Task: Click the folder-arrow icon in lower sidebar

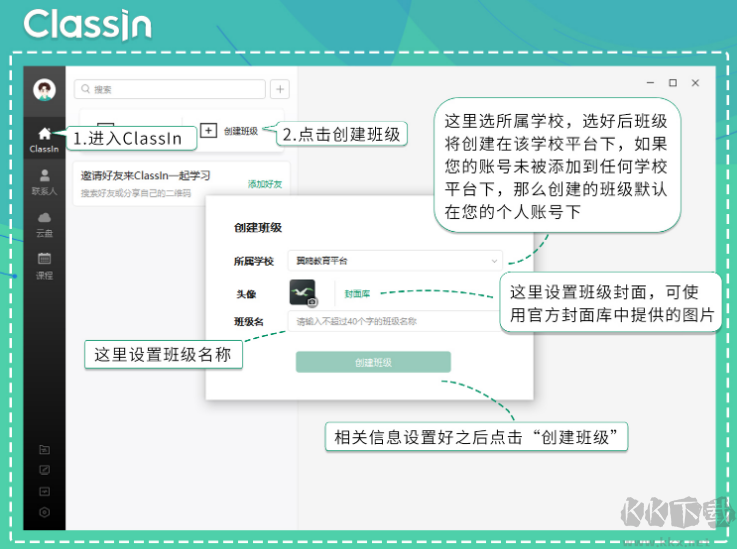Action: point(44,449)
